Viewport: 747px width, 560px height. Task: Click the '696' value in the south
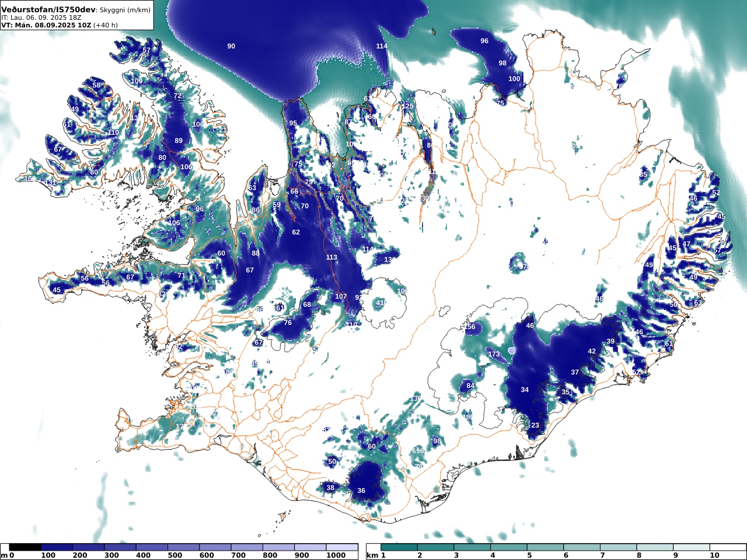tap(418, 451)
